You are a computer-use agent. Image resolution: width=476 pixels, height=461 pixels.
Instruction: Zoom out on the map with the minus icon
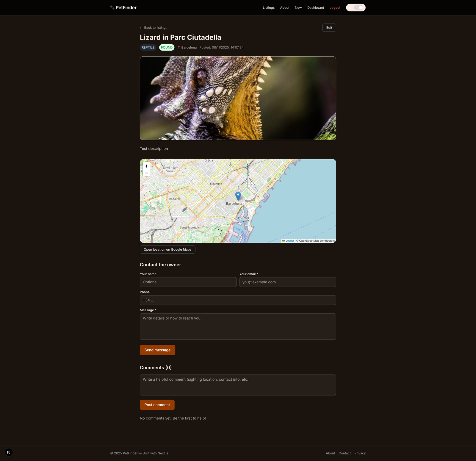[x=146, y=173]
